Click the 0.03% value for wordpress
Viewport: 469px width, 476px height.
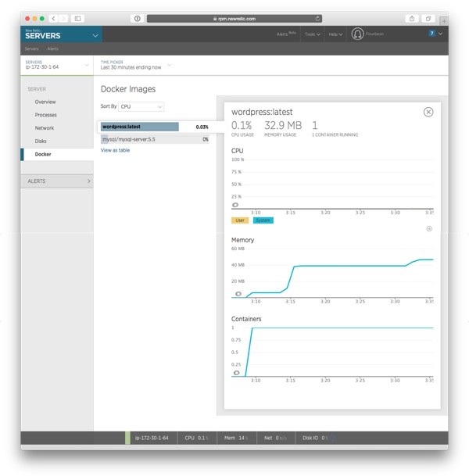tap(202, 127)
